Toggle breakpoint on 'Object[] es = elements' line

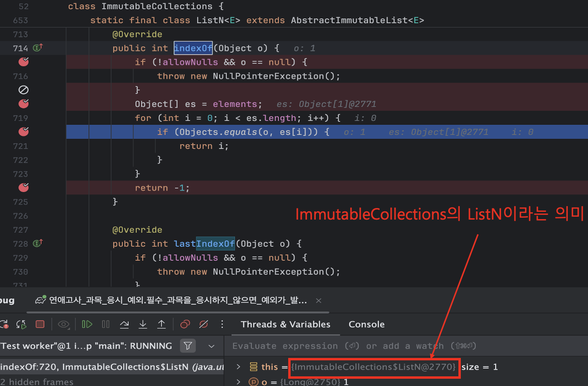click(x=23, y=104)
